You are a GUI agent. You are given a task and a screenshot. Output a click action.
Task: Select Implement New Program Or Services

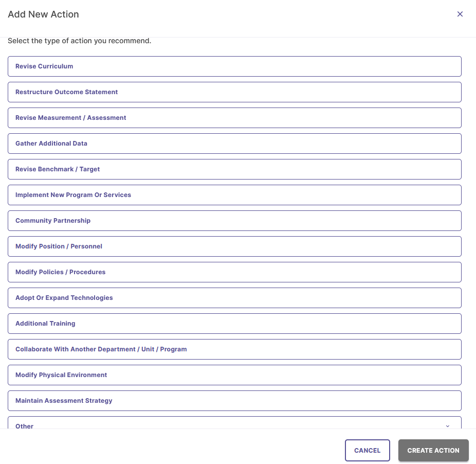click(234, 195)
